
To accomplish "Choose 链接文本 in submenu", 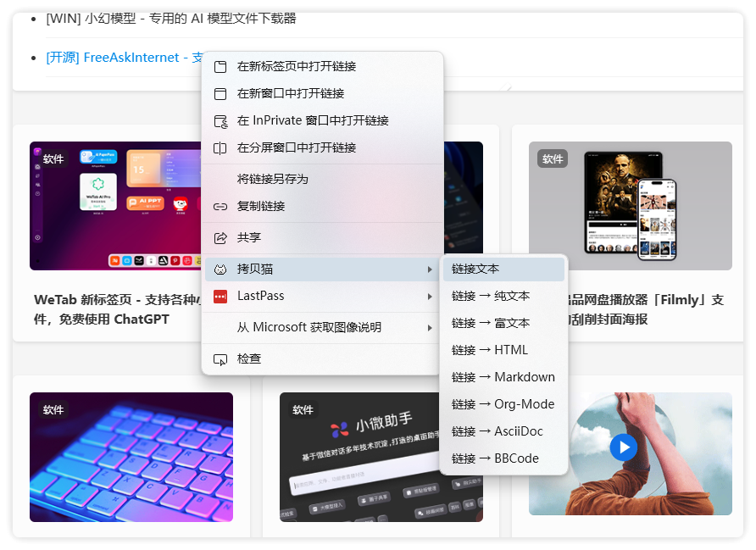I will coord(503,269).
